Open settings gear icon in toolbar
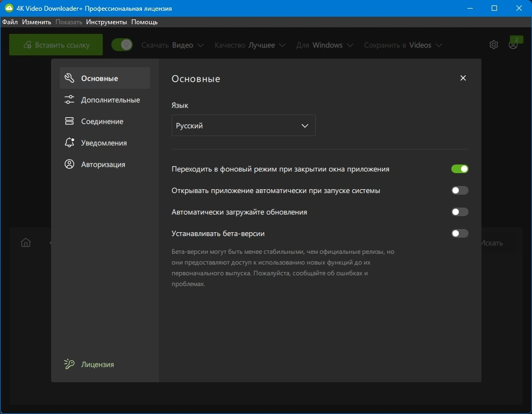 [494, 45]
